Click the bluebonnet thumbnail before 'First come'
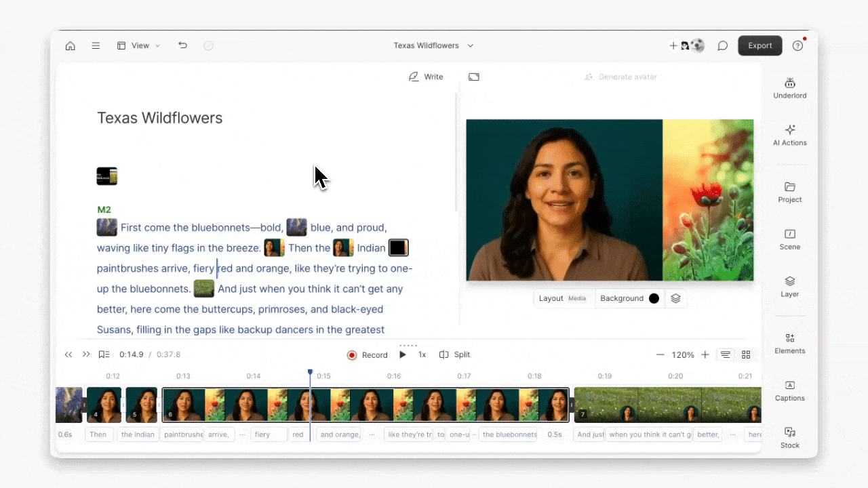 pos(107,227)
